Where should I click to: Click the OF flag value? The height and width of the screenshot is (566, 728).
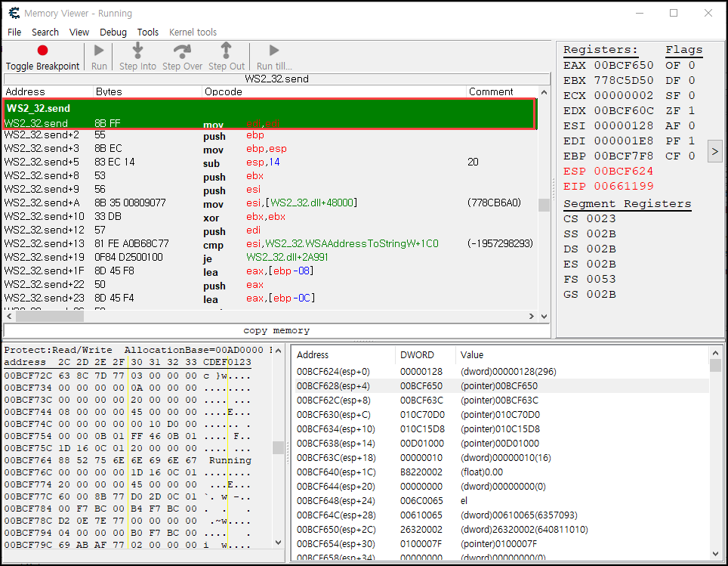click(x=691, y=65)
